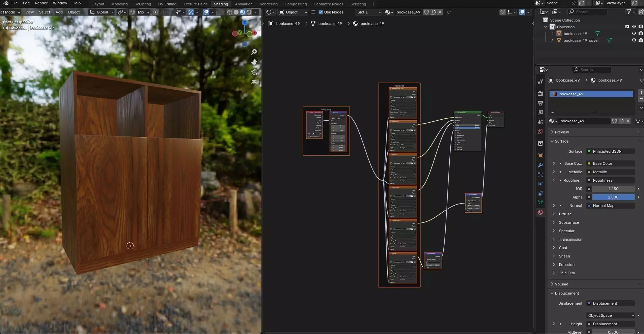Open the Particles properties tab

pos(540,175)
